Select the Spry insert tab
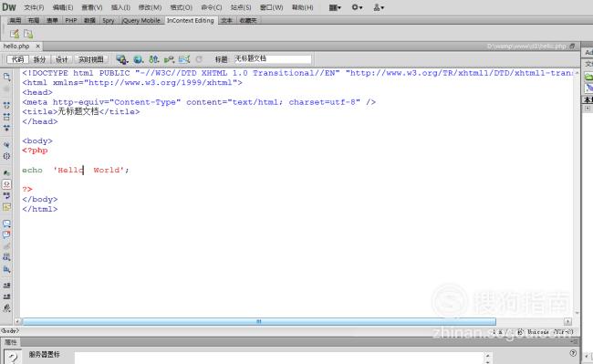This screenshot has width=593, height=364. (109, 20)
